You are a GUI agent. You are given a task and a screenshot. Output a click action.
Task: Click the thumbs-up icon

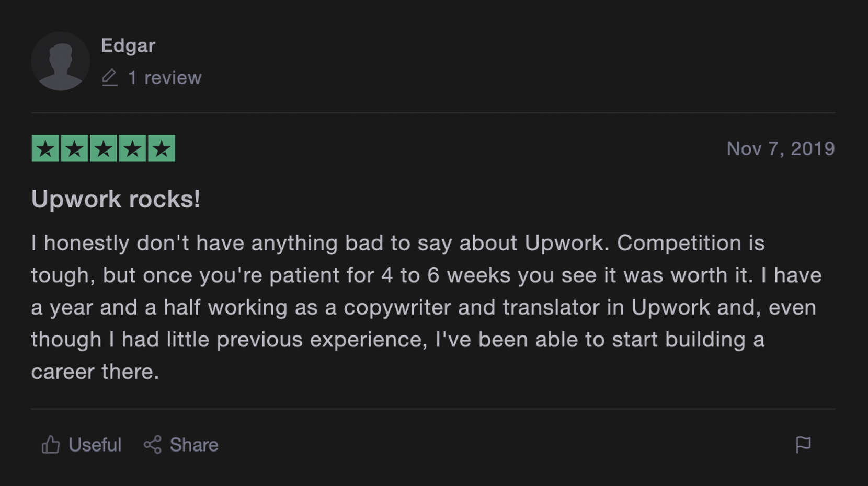coord(51,445)
